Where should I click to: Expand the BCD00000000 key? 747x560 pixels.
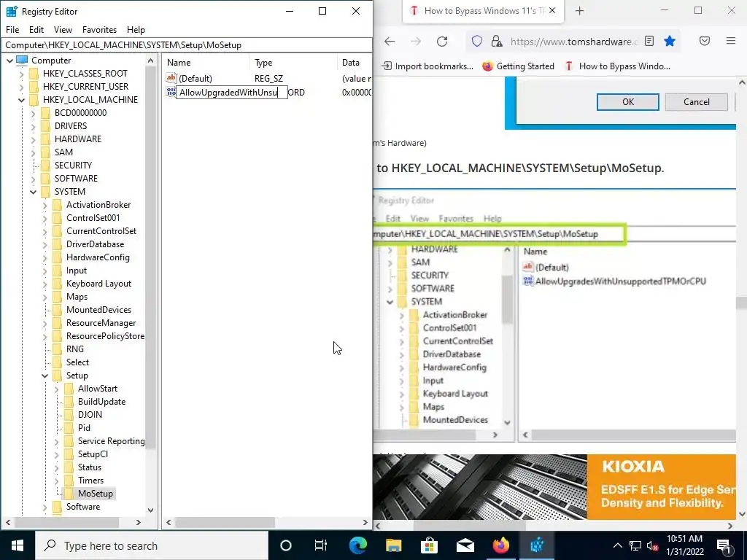(x=33, y=113)
